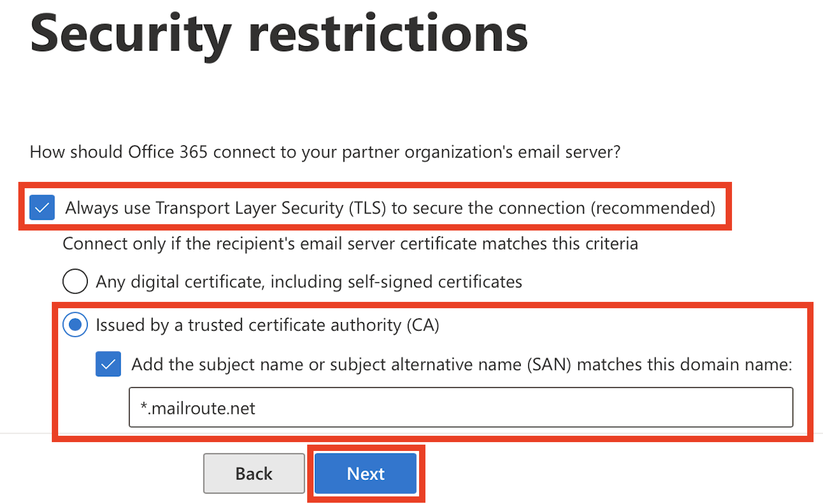Toggle the subject name SAN match checkbox

(x=108, y=364)
